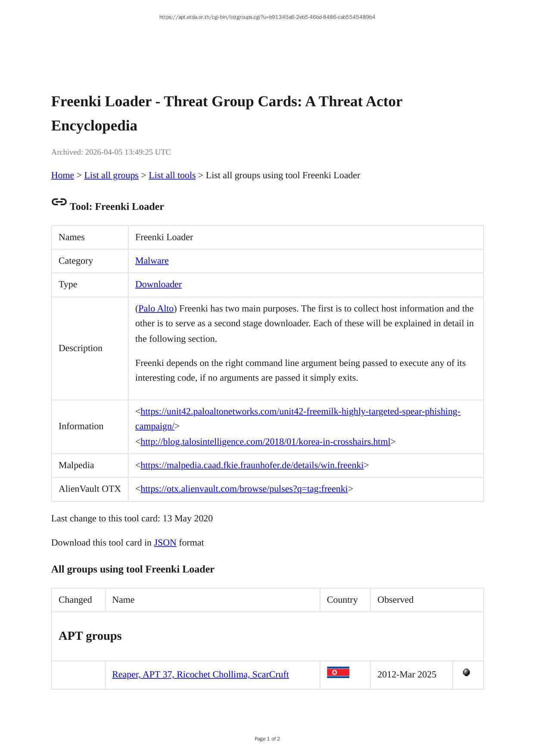Click the Changed column header
Screen dimensions: 535x756
coord(75,600)
